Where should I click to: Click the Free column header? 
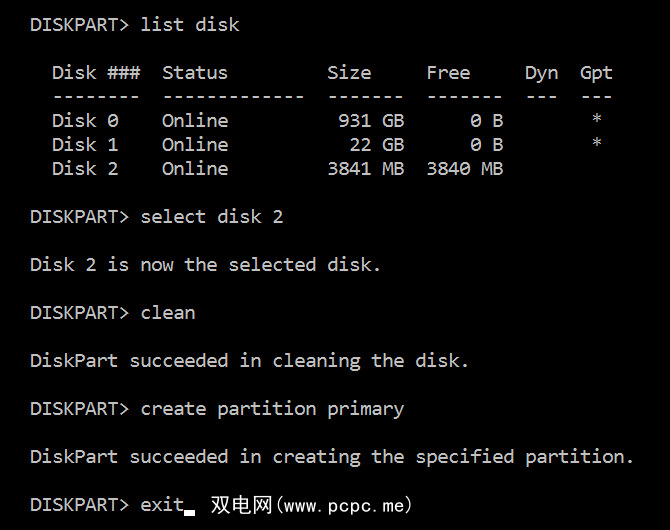pos(448,72)
